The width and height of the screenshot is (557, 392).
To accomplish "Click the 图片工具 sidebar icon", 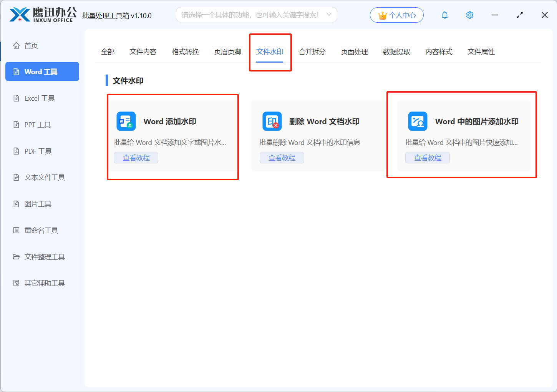I will [x=16, y=204].
